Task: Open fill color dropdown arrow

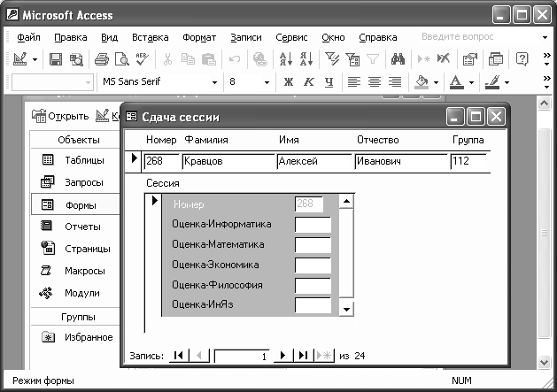Action: pos(436,82)
